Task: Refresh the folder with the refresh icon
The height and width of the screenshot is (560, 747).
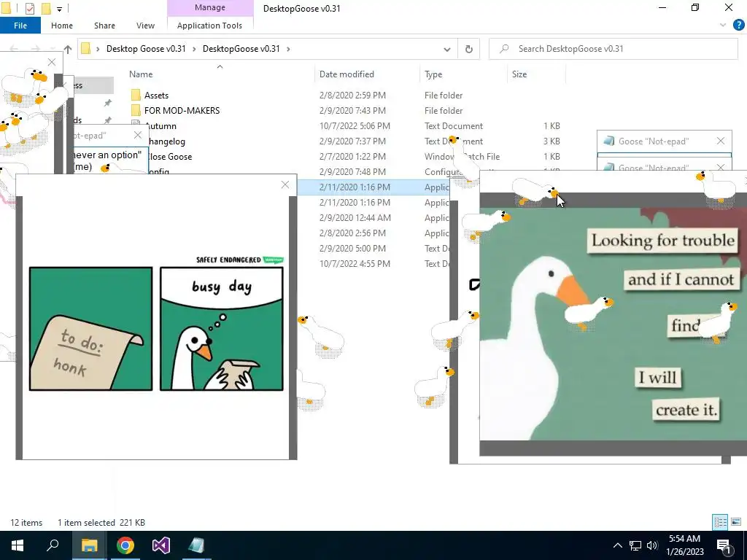Action: 469,49
